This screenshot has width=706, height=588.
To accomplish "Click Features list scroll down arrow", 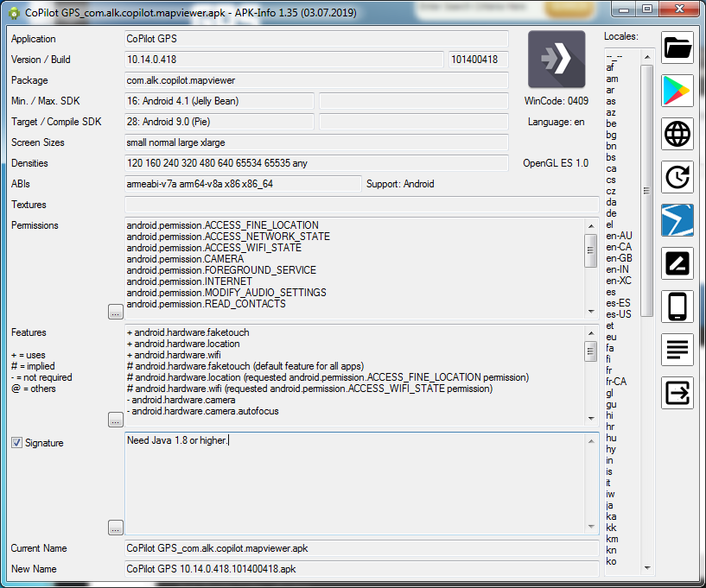I will [x=591, y=419].
